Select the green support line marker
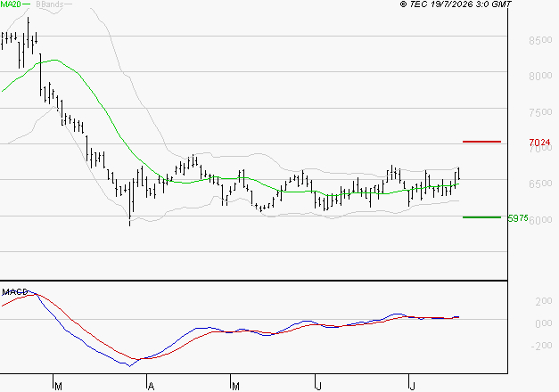The height and width of the screenshot is (392, 559). 481,217
